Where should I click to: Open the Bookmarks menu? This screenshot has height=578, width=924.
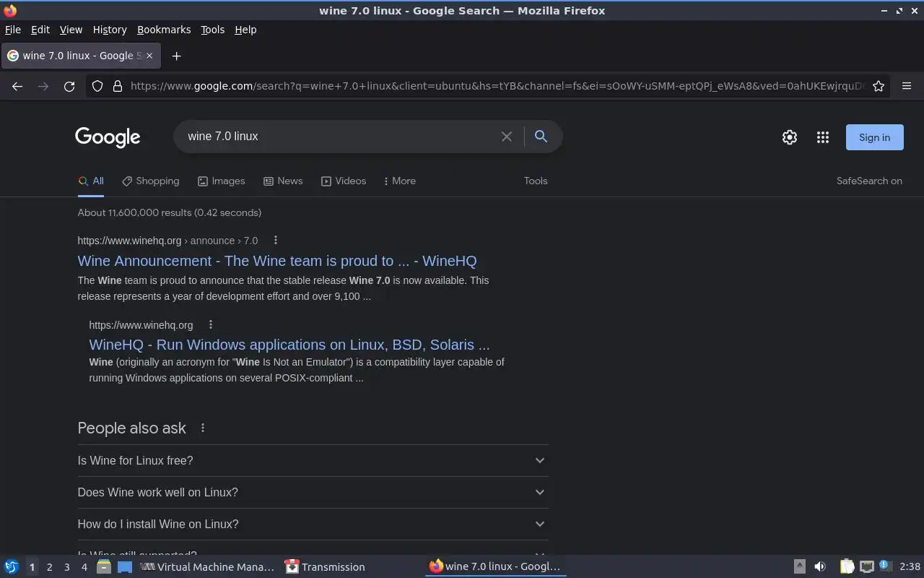164,30
